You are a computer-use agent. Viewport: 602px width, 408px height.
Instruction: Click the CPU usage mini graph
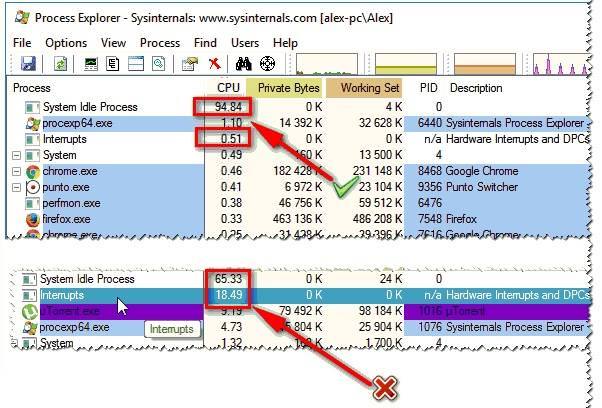click(x=327, y=64)
